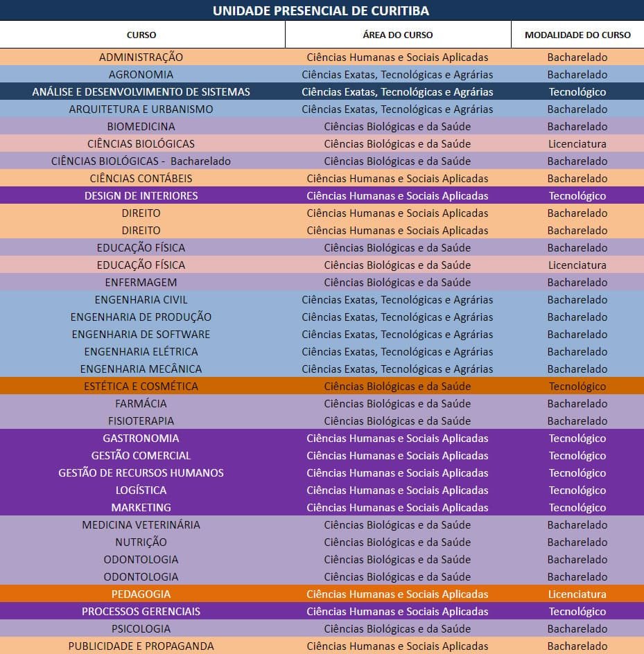644x654 pixels.
Task: Click the PSICOLOGIA course cell
Action: pyautogui.click(x=141, y=628)
